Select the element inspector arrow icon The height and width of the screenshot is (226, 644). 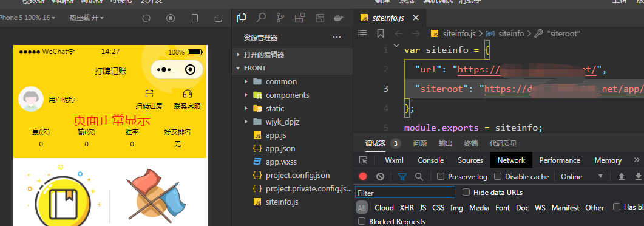click(363, 160)
